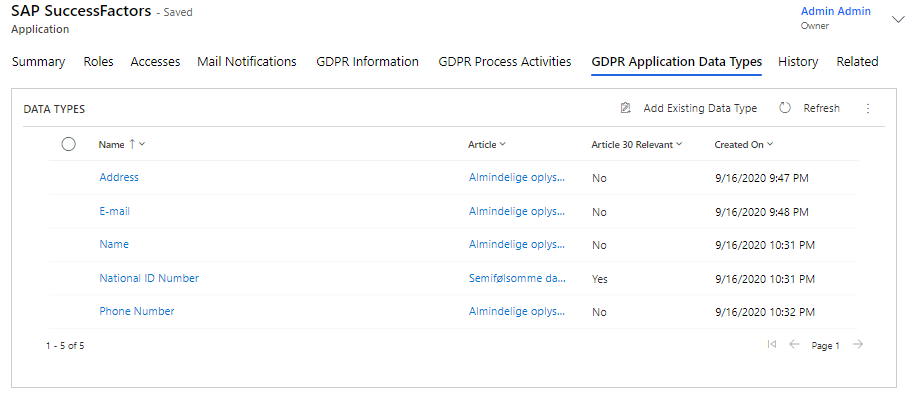Open the more commands vertical ellipsis
Screen dimensions: 913x420
point(867,108)
